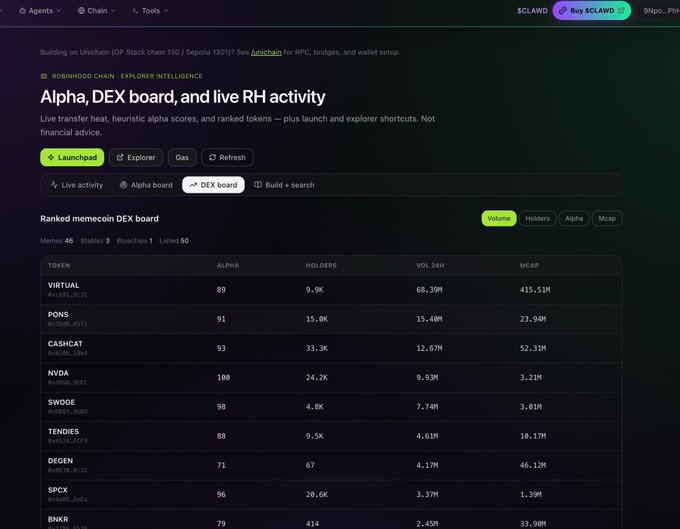This screenshot has width=680, height=529.
Task: Click the Chain globe icon
Action: 81,10
